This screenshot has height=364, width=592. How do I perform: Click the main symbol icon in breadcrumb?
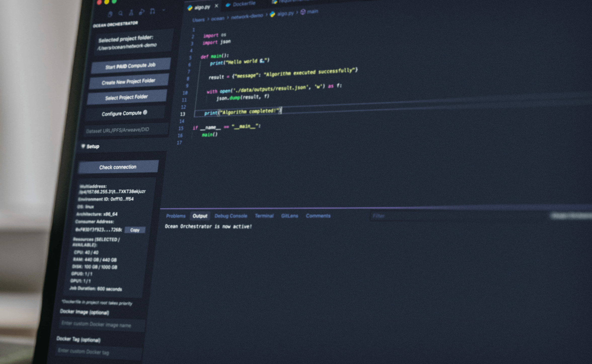point(303,12)
